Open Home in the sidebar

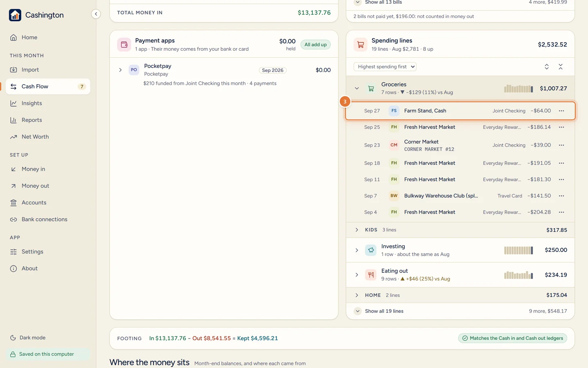coord(48,37)
